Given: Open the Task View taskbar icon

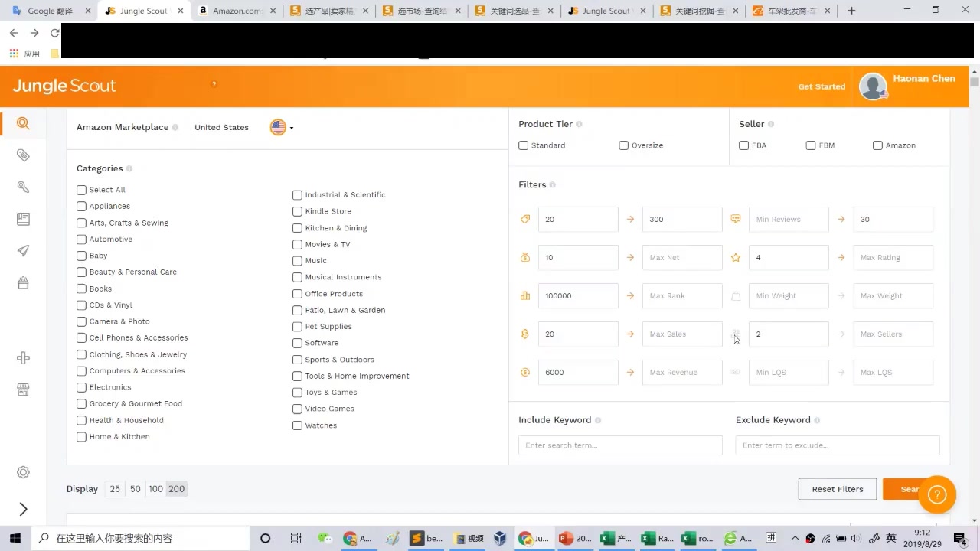Looking at the screenshot, I should [x=296, y=538].
